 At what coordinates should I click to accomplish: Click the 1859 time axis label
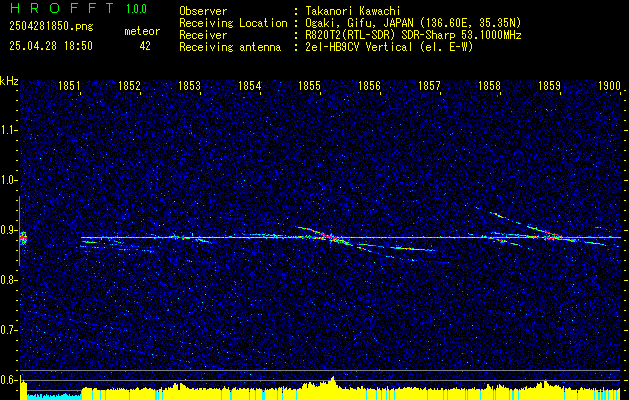tap(550, 86)
